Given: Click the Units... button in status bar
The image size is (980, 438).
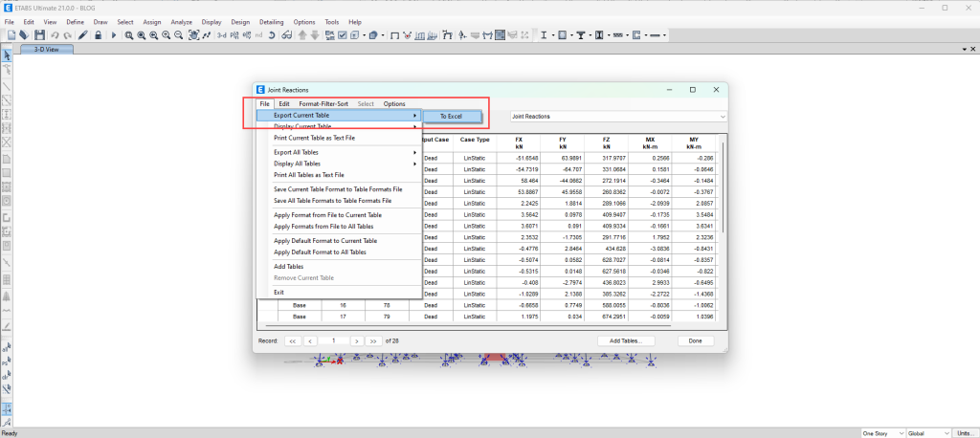Looking at the screenshot, I should (x=965, y=433).
